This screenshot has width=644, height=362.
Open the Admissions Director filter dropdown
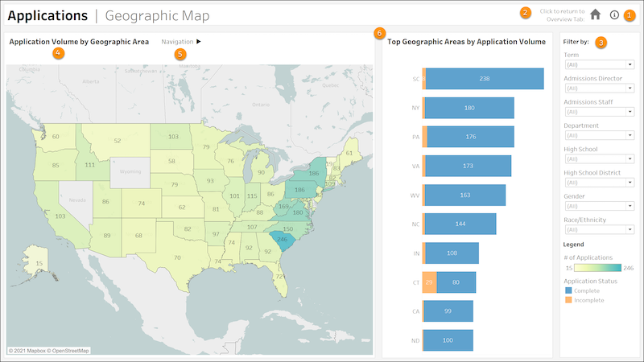click(597, 88)
